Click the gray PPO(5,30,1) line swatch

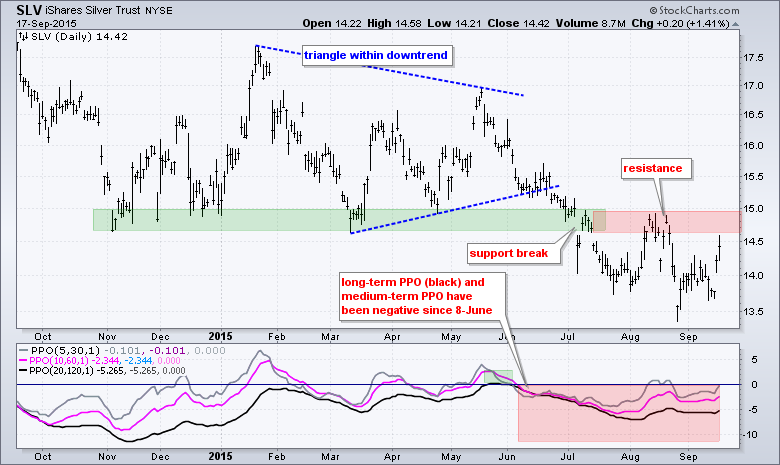(23, 351)
